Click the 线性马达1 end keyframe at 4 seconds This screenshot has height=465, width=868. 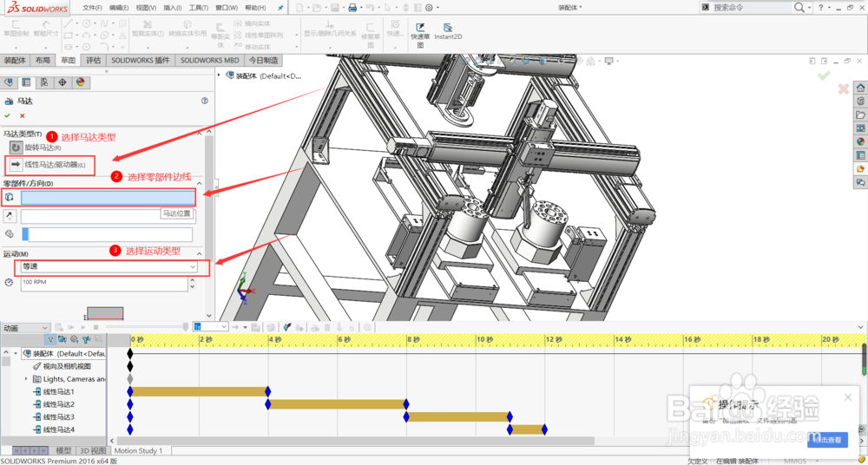coord(268,391)
